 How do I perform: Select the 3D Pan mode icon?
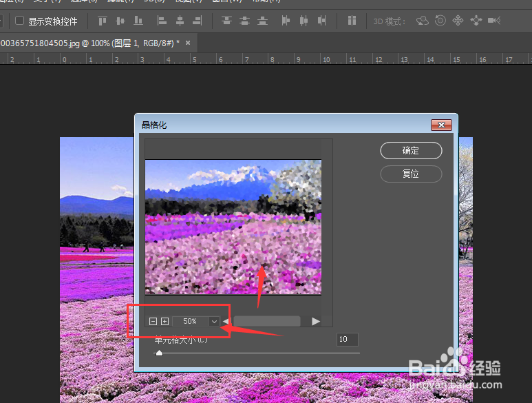(458, 21)
